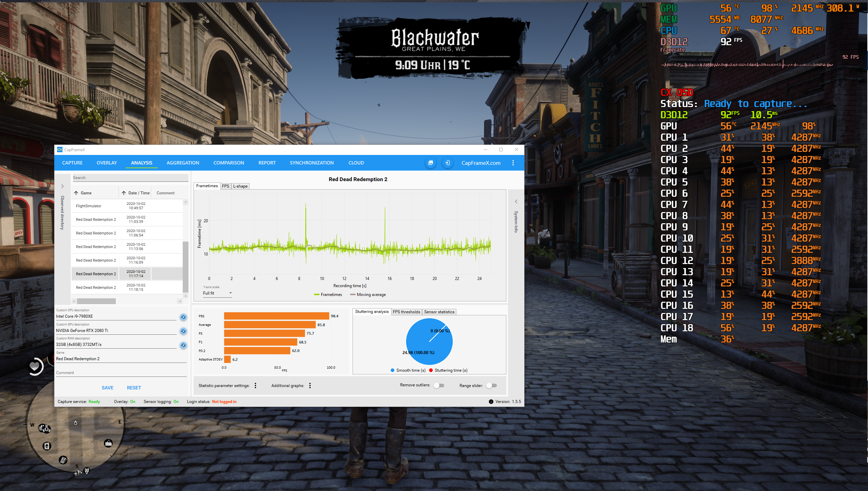Screen dimensions: 868x491
Task: Open the CapFrameX.com link
Action: coord(481,163)
